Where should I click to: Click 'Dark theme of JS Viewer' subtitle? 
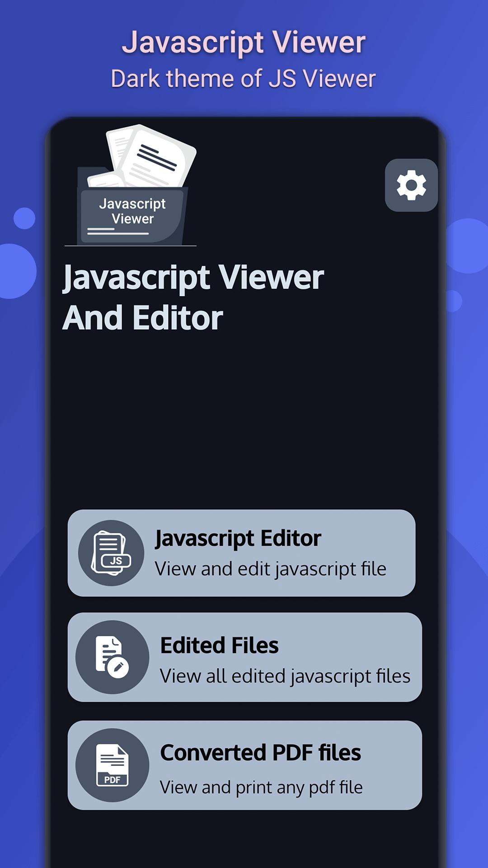(243, 79)
